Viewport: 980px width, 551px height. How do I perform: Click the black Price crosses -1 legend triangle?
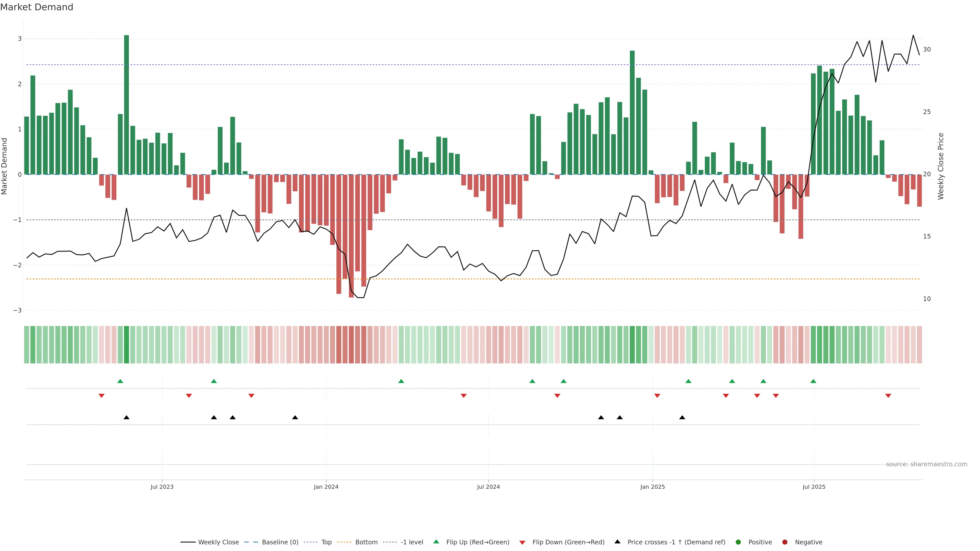coord(617,542)
